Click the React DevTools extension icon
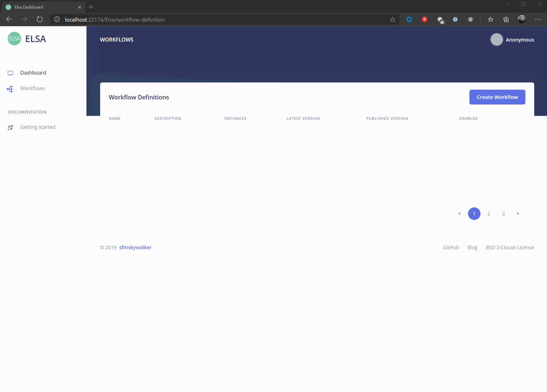The width and height of the screenshot is (547, 392). [x=470, y=20]
